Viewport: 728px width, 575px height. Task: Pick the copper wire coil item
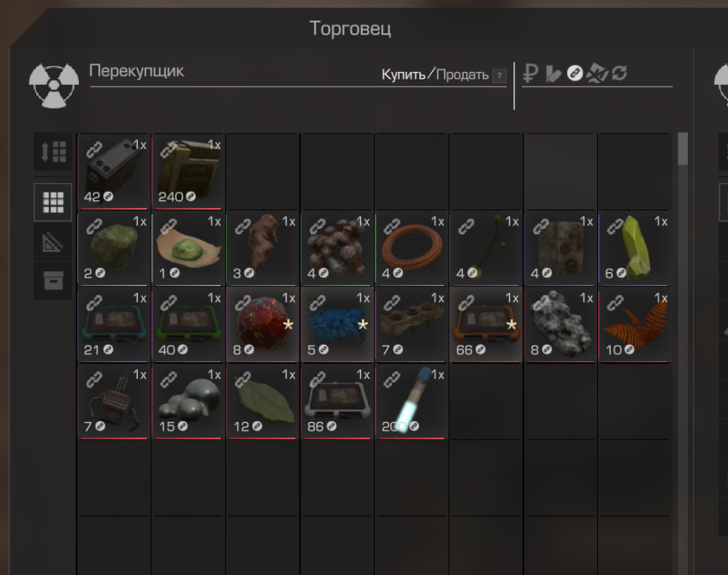(411, 248)
